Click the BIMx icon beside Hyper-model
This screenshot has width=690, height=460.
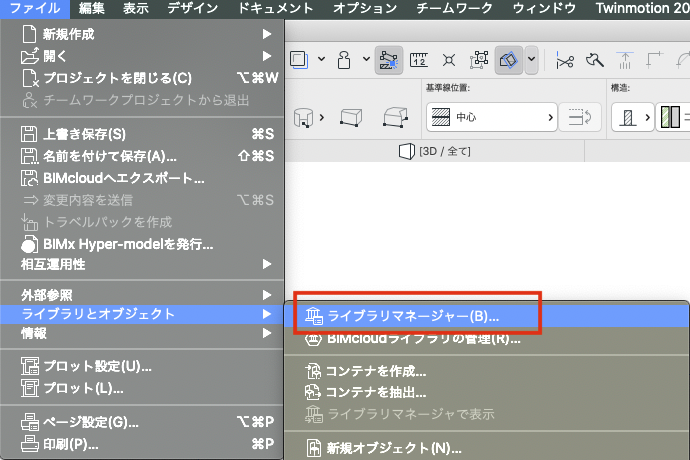point(29,244)
